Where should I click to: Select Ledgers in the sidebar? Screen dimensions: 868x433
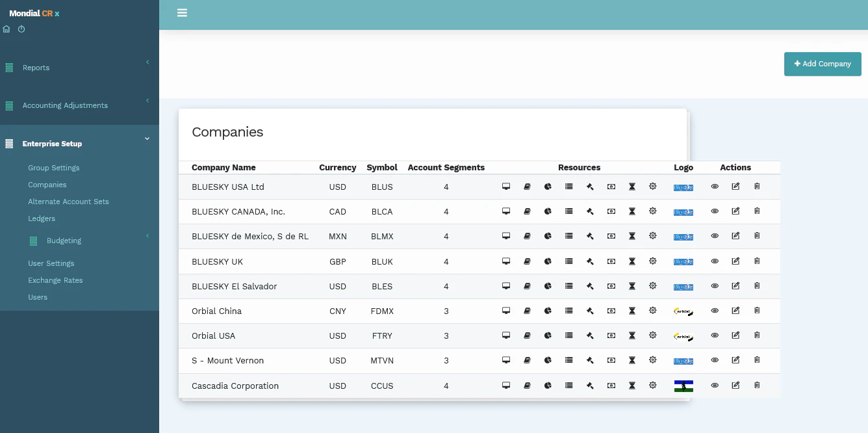pyautogui.click(x=40, y=218)
